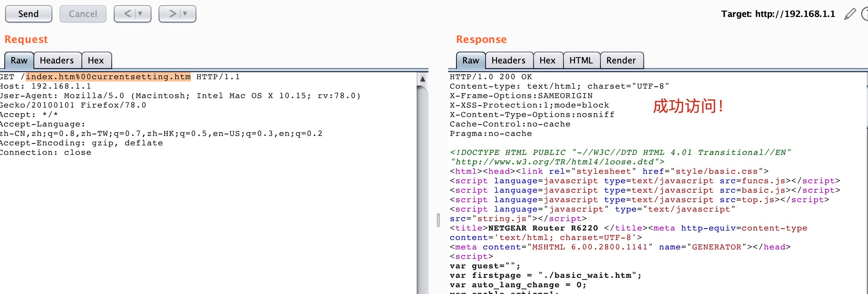The image size is (868, 294).
Task: Open help icon beside the target pencil
Action: (x=864, y=14)
